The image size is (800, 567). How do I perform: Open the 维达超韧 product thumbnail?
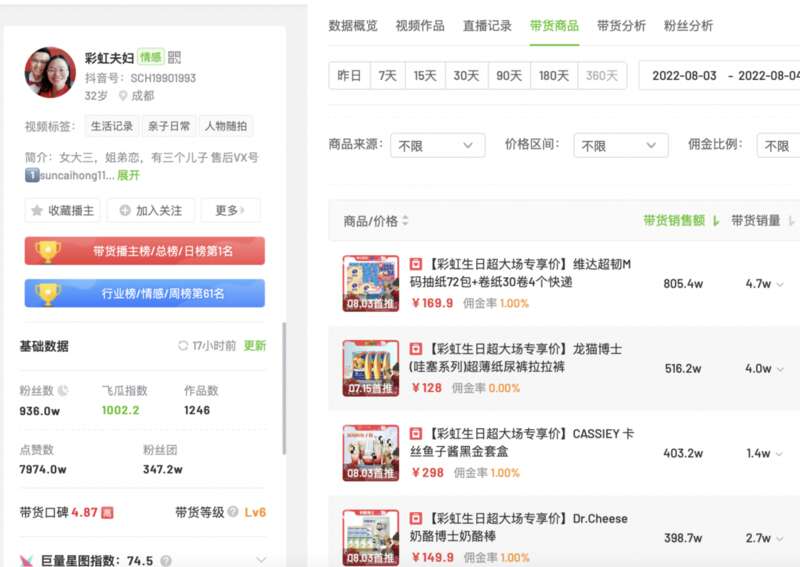(370, 283)
